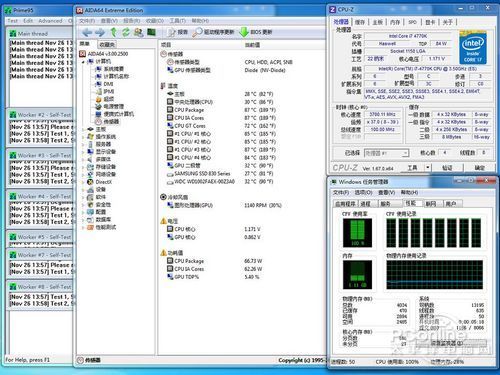
Task: Select the 系统概述 icon in AIDA64 tree
Action: [x=98, y=69]
